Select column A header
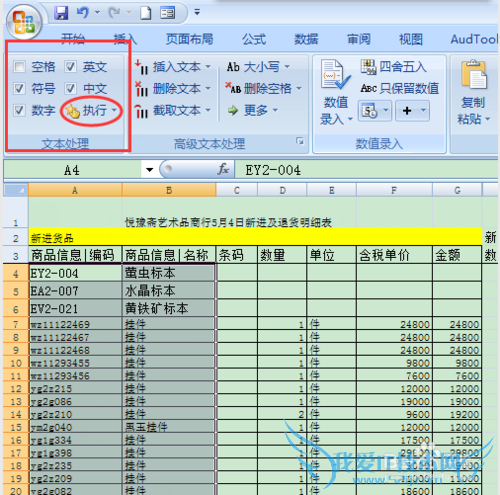 (x=75, y=190)
